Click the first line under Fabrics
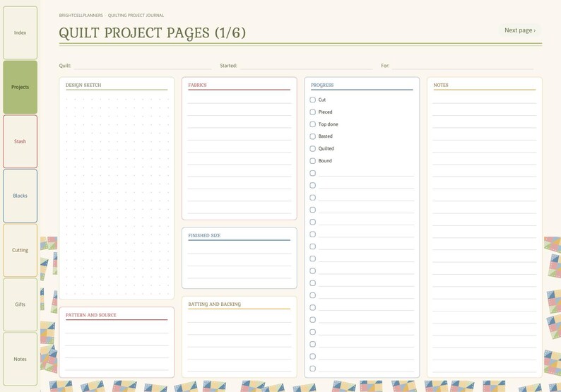The width and height of the screenshot is (561, 392). point(239,98)
